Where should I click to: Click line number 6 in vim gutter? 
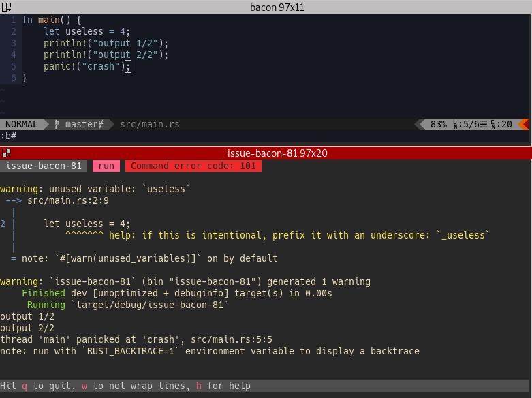point(14,78)
